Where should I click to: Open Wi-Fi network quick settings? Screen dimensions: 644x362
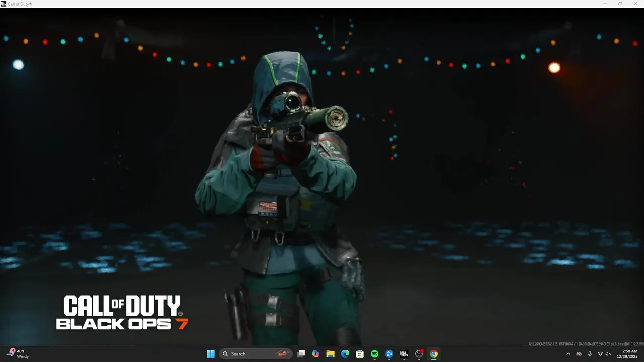tap(600, 354)
